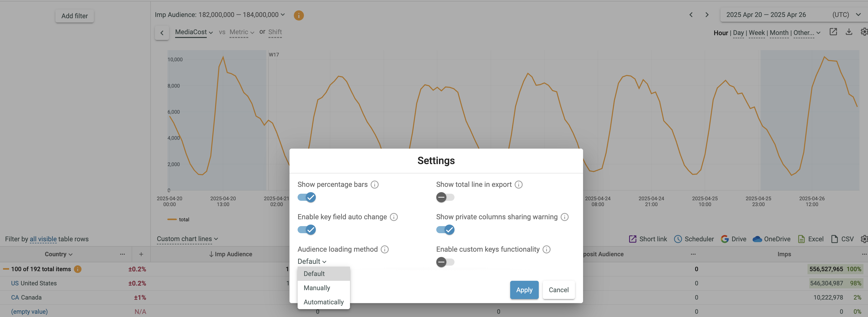Screen dimensions: 868x317
Task: Expand the MediaCost metric dropdown
Action: coord(194,32)
